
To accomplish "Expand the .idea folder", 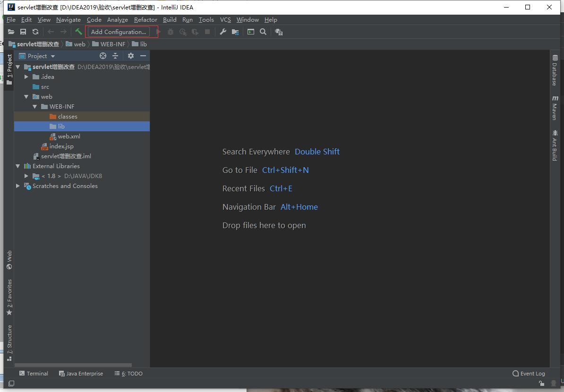I will pos(26,77).
